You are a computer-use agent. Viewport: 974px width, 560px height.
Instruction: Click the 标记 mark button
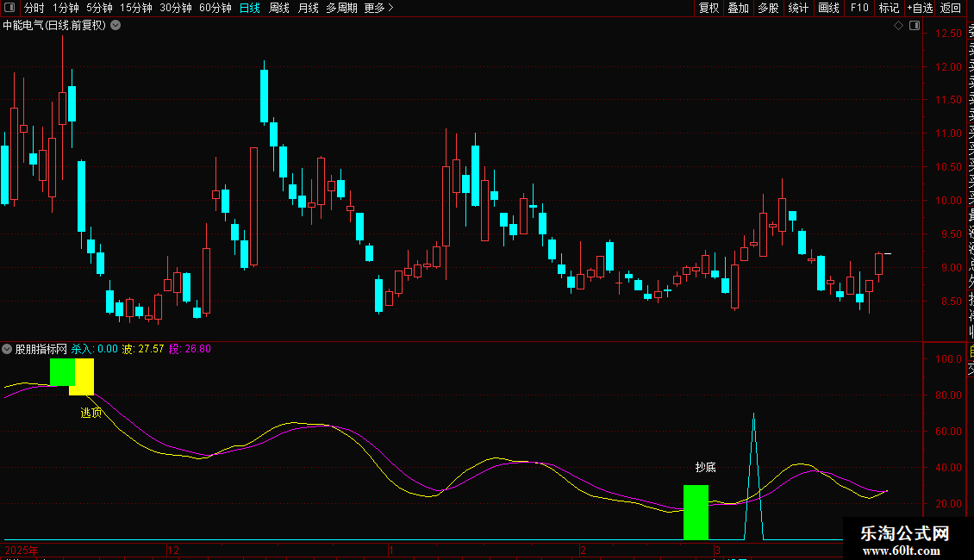point(889,8)
